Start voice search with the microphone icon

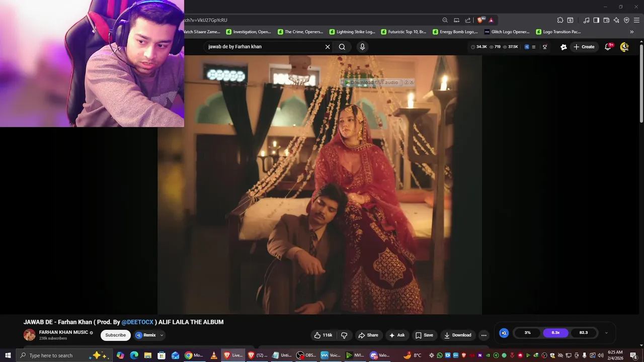(x=362, y=47)
